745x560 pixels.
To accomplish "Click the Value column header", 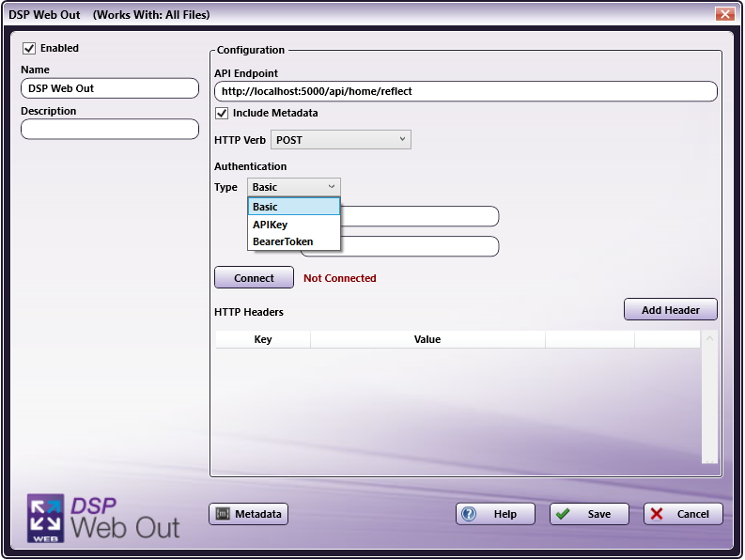I will (x=427, y=339).
